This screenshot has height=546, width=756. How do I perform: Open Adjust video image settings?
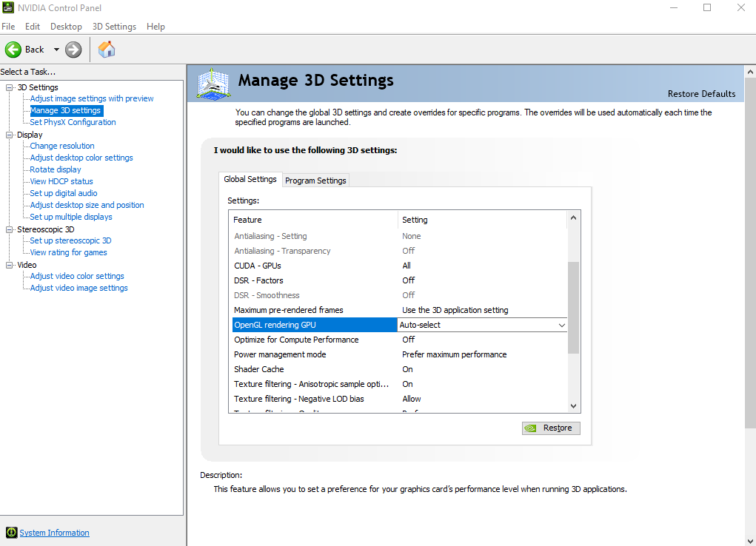click(79, 288)
